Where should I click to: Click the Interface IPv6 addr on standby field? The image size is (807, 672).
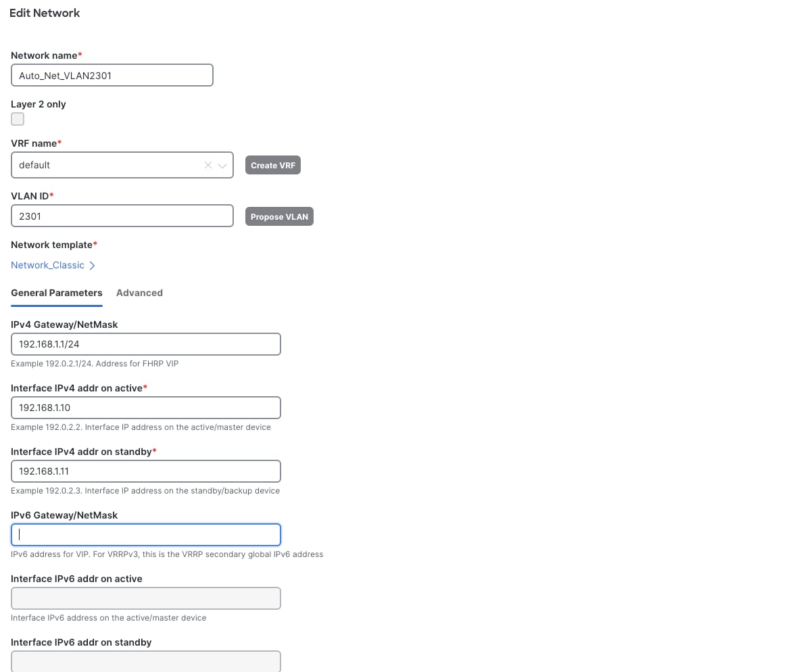(x=145, y=661)
